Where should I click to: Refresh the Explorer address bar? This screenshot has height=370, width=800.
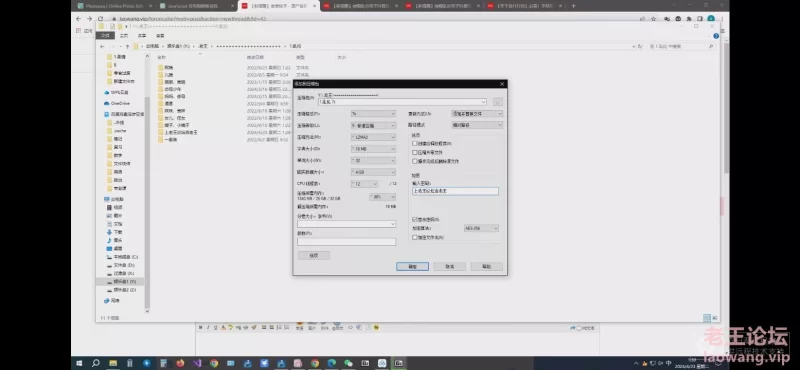[640, 46]
